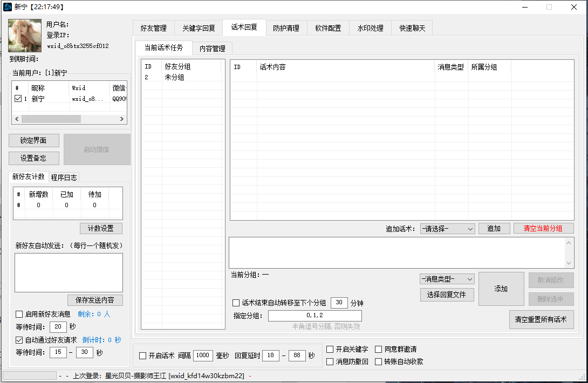Switch to the 快速聊天 tab
The image size is (588, 383).
coord(412,28)
